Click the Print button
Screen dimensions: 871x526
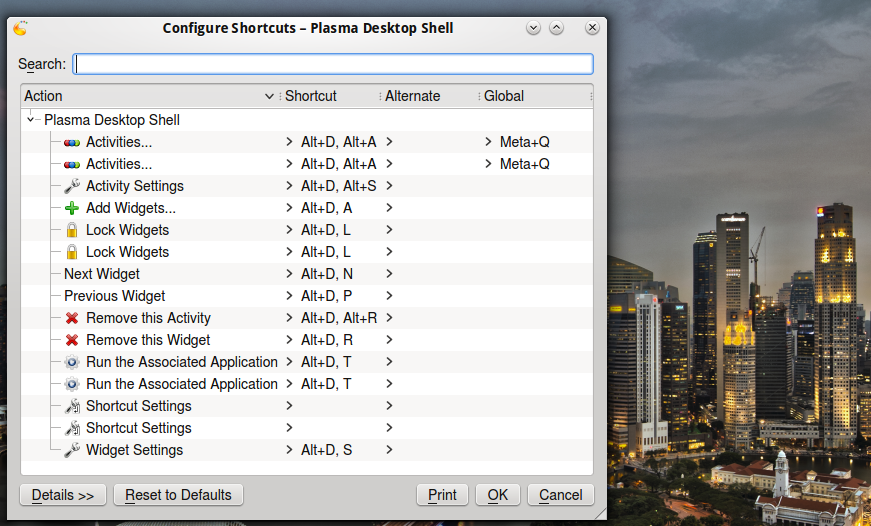[x=442, y=495]
